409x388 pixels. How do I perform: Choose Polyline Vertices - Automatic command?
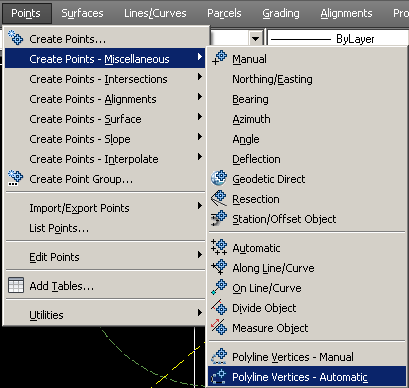pyautogui.click(x=307, y=377)
